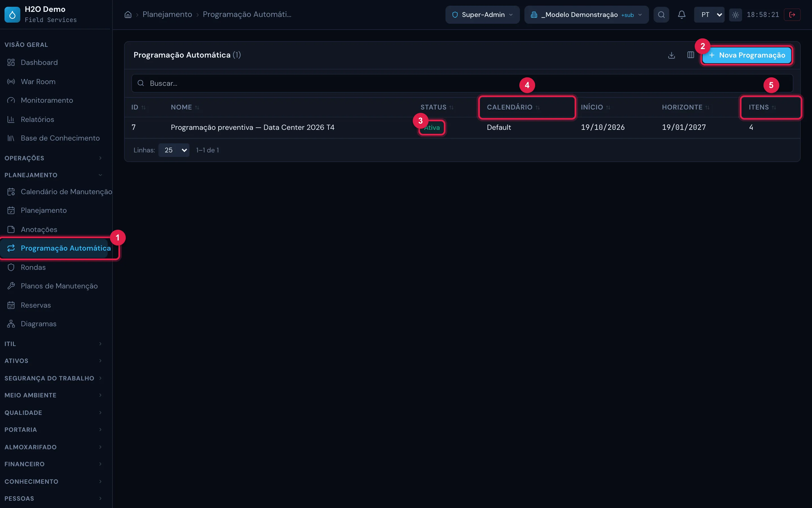
Task: Click Planos de Manutenção wrench icon
Action: click(11, 286)
